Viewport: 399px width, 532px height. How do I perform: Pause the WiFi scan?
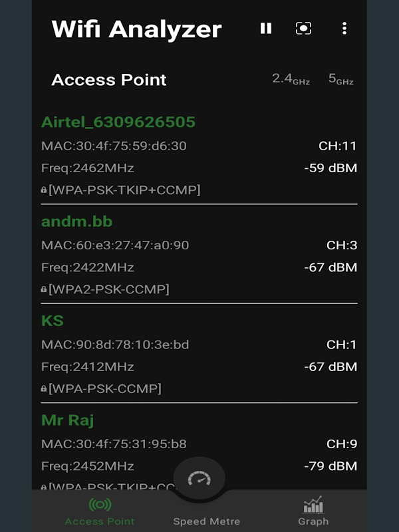tap(266, 28)
